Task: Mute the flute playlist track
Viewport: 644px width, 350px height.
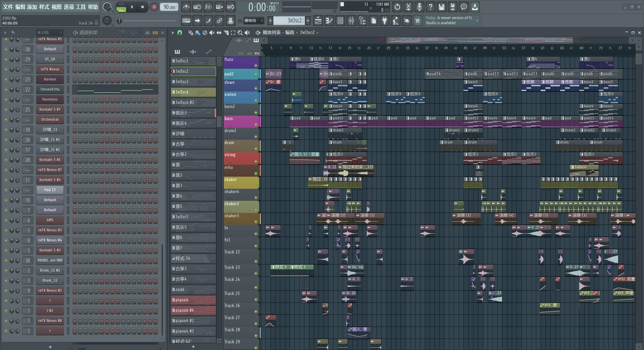Action: (256, 65)
